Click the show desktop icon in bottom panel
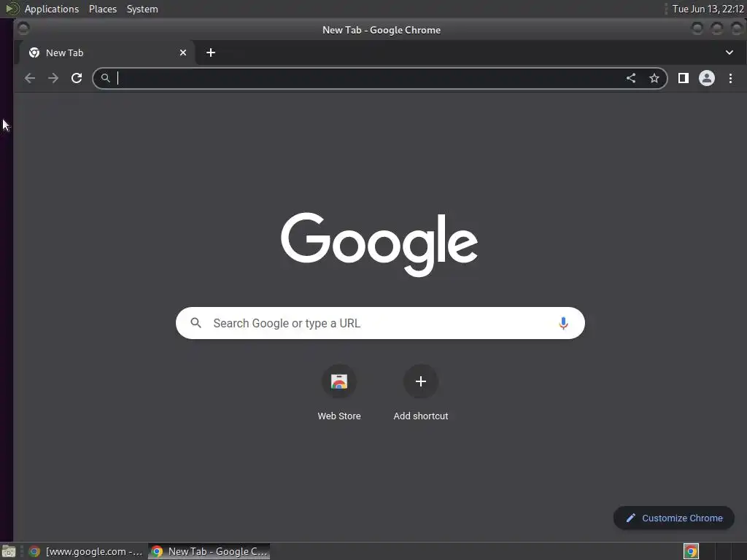 8,551
